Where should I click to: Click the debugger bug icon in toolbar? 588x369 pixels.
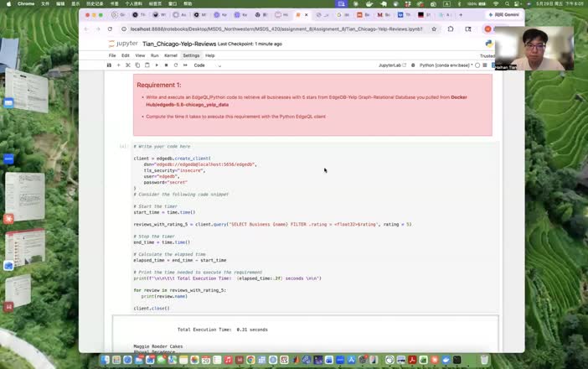[413, 65]
